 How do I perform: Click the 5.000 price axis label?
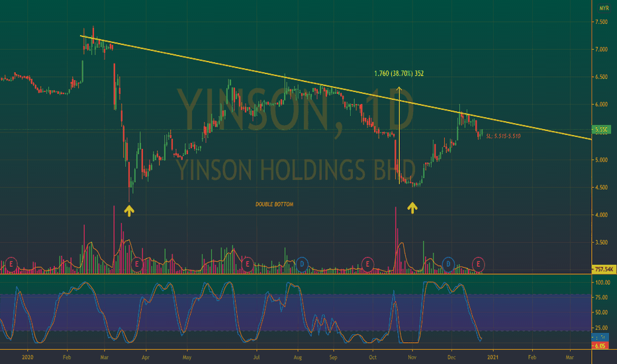pyautogui.click(x=601, y=160)
